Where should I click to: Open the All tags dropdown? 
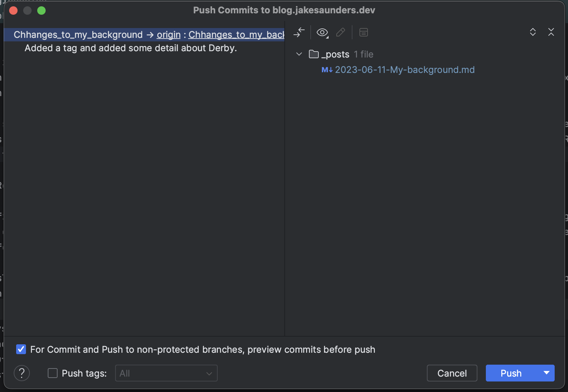tap(166, 373)
